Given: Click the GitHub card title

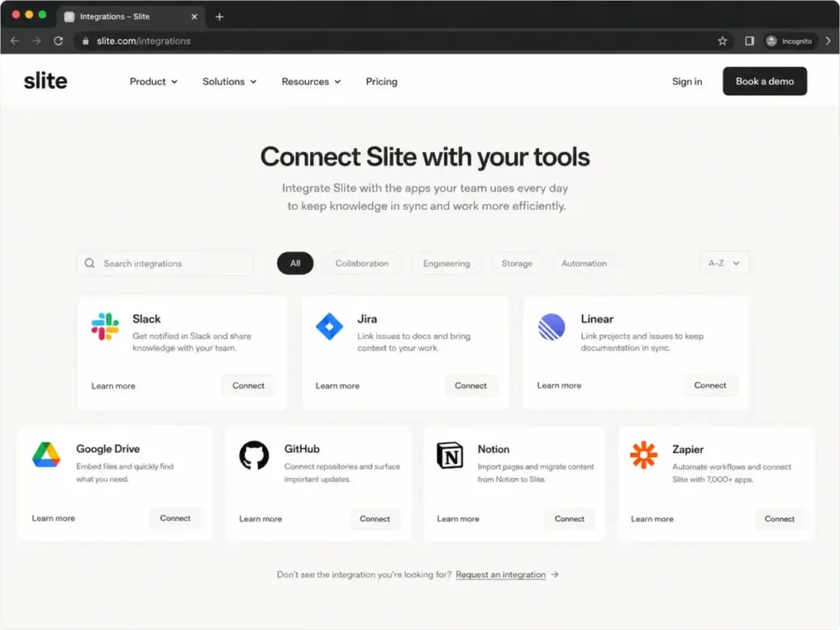Looking at the screenshot, I should (302, 449).
